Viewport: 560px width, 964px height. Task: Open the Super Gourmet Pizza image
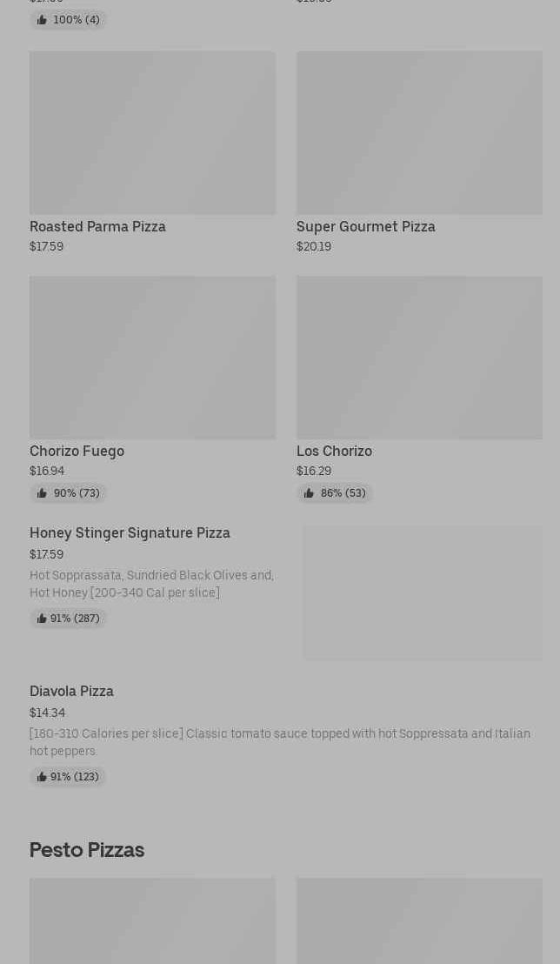tap(419, 132)
